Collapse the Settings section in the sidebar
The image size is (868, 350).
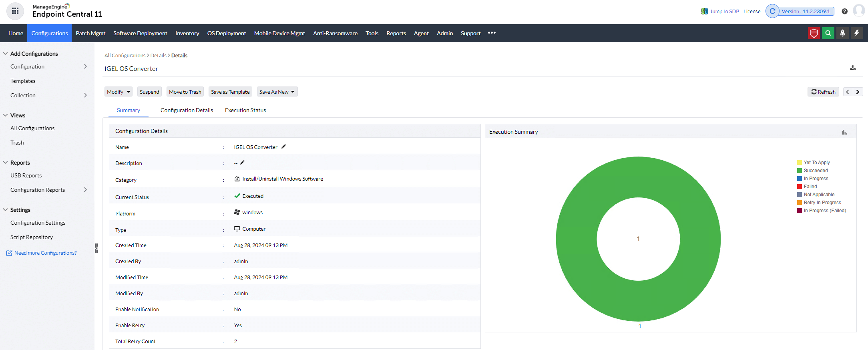[6, 210]
